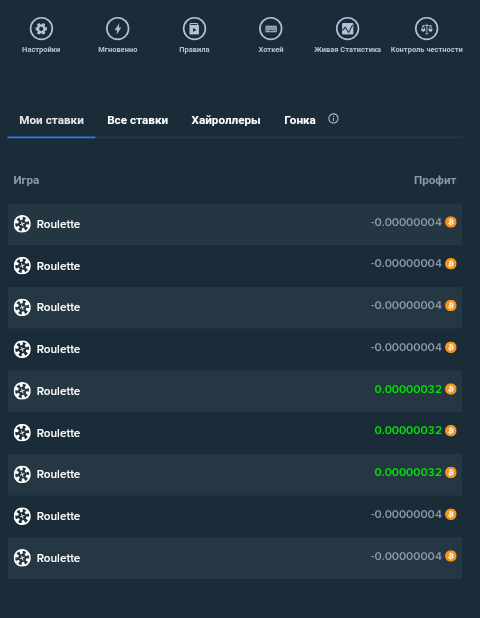Open the Хайроллеры tab
The height and width of the screenshot is (618, 480).
click(226, 120)
